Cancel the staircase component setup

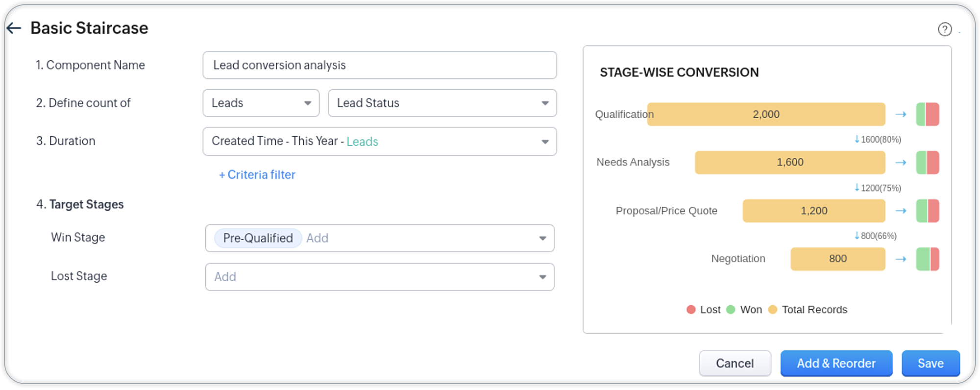735,364
